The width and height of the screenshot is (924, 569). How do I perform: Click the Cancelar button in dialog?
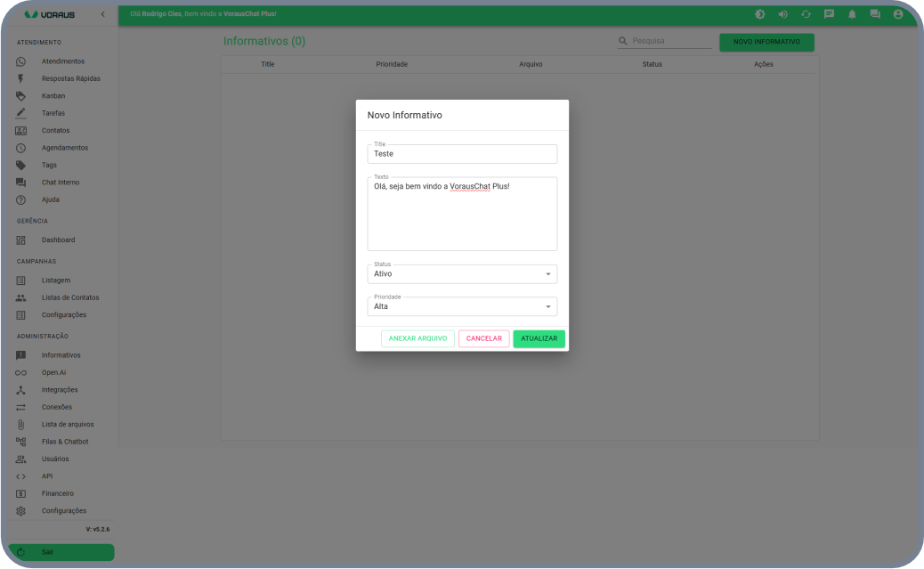coord(483,339)
